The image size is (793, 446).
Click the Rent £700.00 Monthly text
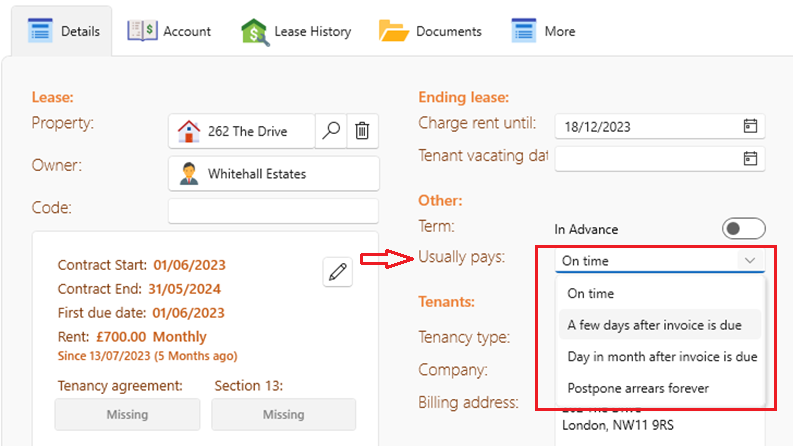[x=132, y=337]
